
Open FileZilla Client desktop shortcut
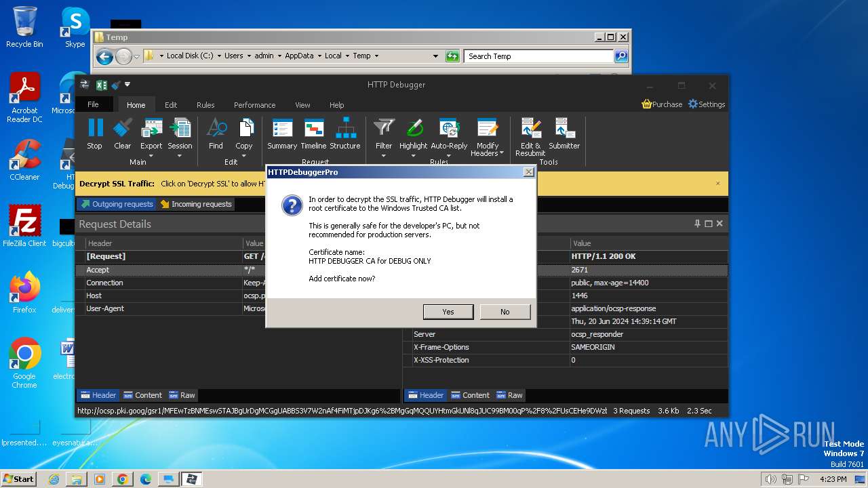tap(24, 226)
